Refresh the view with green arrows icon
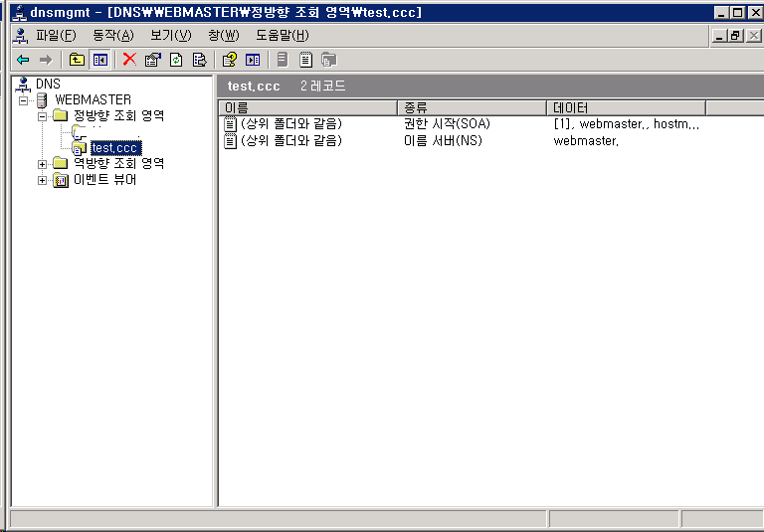The image size is (764, 532). point(176,60)
